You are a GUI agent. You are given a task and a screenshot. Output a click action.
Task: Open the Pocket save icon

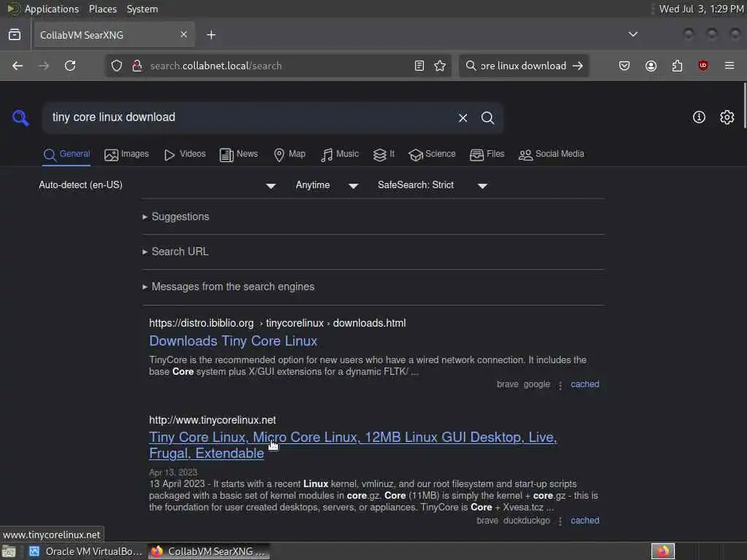624,66
